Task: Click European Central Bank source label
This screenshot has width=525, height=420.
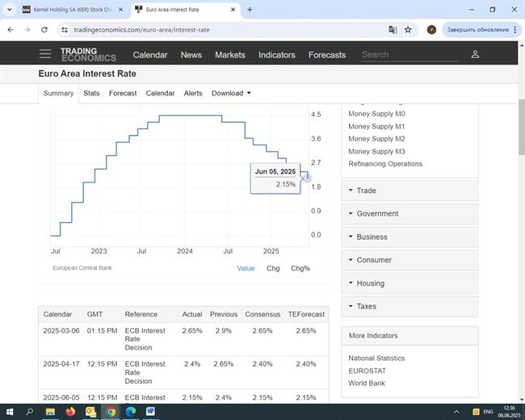Action: 82,268
